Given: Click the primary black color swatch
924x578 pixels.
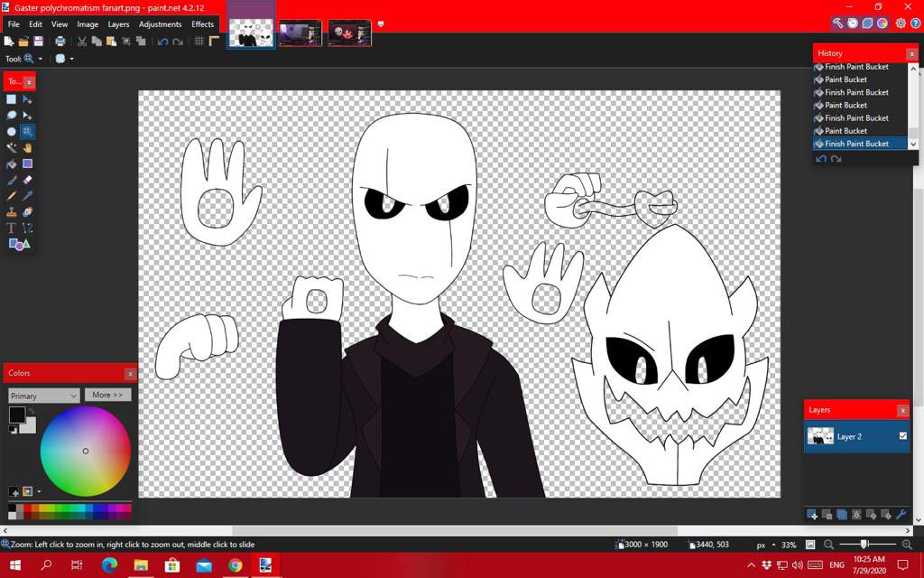Looking at the screenshot, I should [x=16, y=415].
